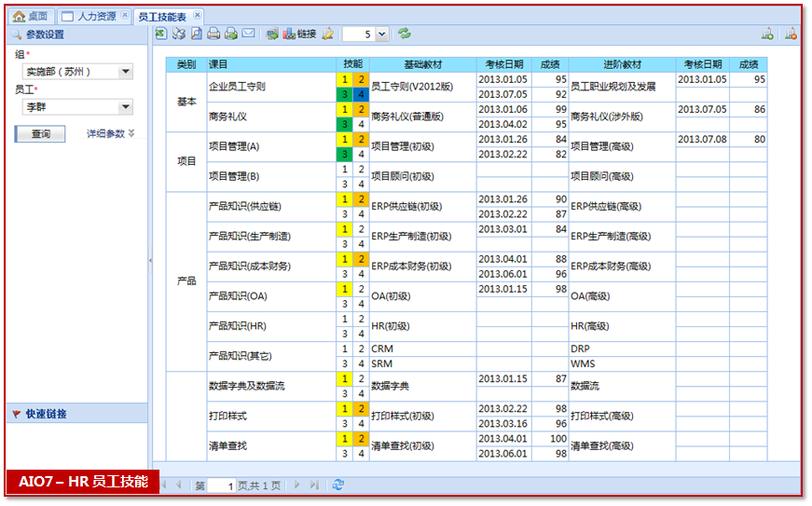Open print preview magnifier icon
Image resolution: width=812 pixels, height=506 pixels.
pos(197,34)
